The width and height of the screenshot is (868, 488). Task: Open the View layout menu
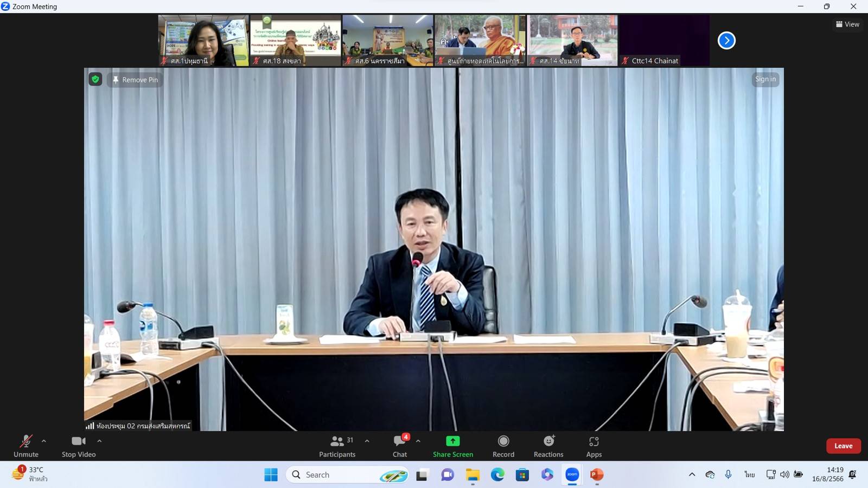tap(847, 24)
